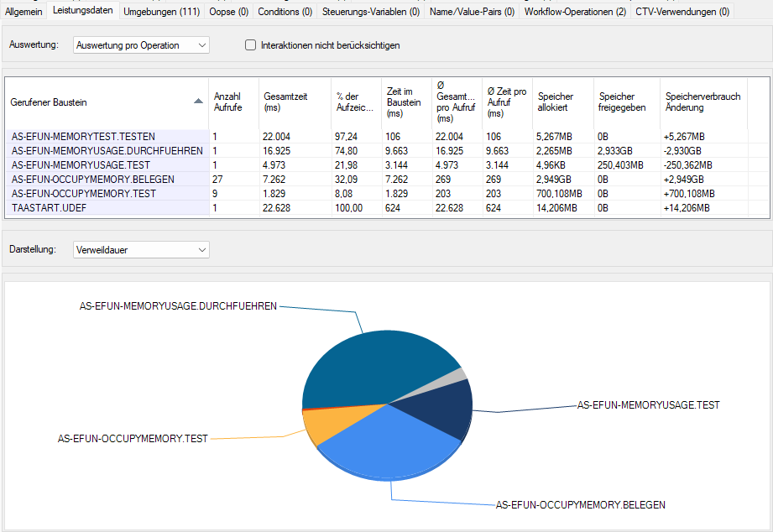Click the Gesamtzeit (ms) column header
Image resolution: width=773 pixels, height=532 pixels.
(285, 102)
